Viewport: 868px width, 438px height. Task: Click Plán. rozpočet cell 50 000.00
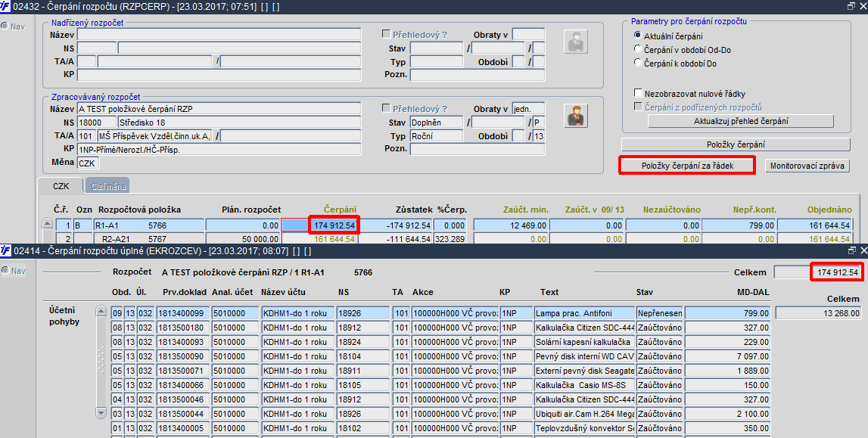[243, 239]
